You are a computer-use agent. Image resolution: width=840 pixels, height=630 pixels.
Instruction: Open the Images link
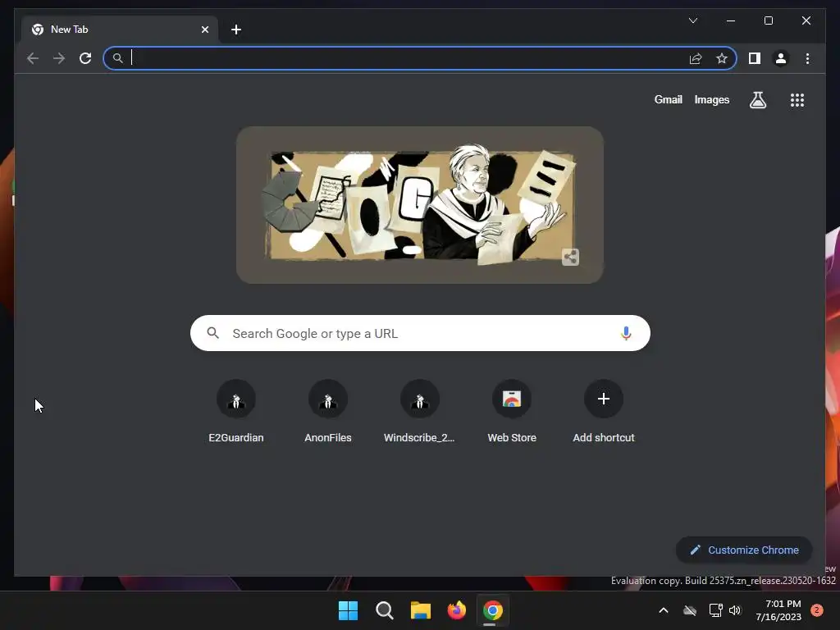click(x=711, y=99)
